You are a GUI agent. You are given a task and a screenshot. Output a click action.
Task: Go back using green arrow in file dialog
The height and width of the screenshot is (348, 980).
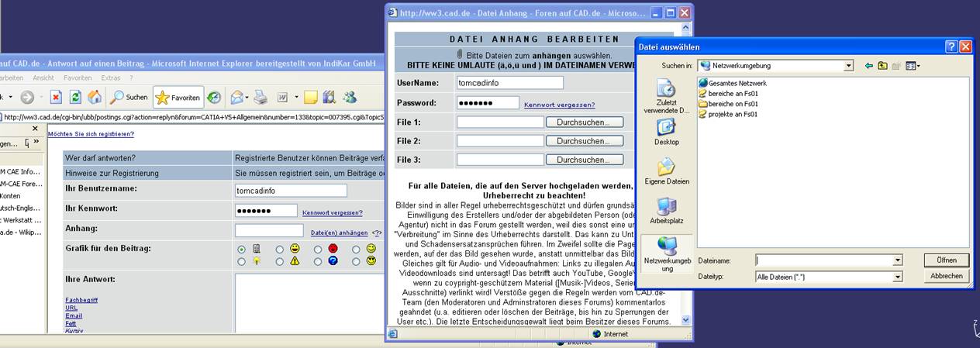click(x=869, y=66)
